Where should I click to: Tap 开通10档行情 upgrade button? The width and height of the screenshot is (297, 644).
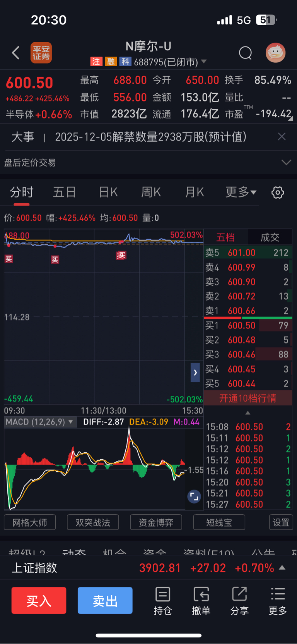248,398
